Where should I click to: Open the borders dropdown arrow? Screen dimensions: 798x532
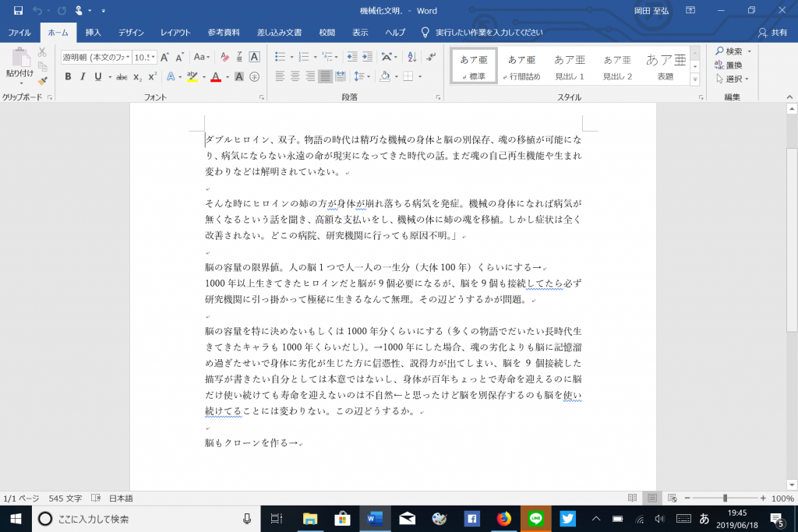(420, 77)
